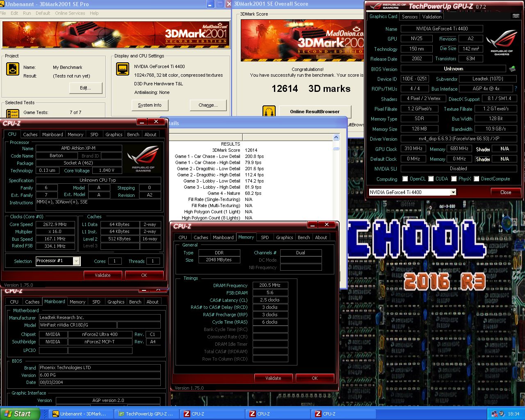The height and width of the screenshot is (420, 525).
Task: Click the icon beside Online ResultBrowser button
Action: (269, 111)
